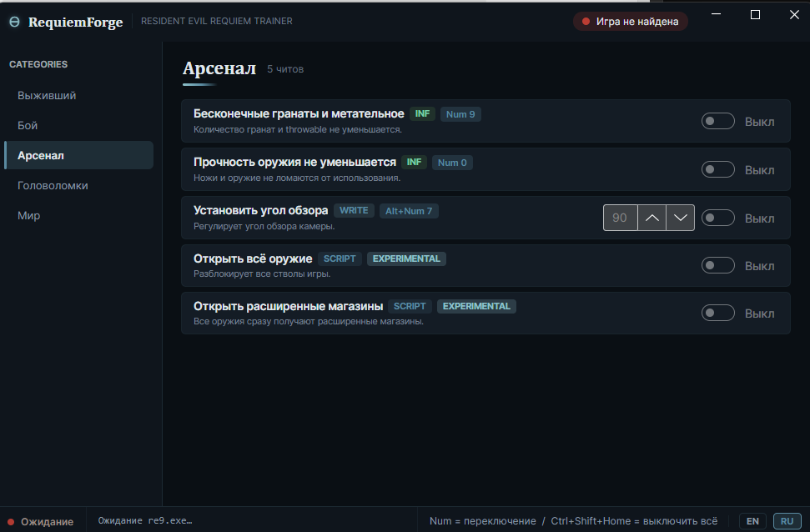Close the RequiemForge window
The width and height of the screenshot is (810, 532).
tap(794, 14)
